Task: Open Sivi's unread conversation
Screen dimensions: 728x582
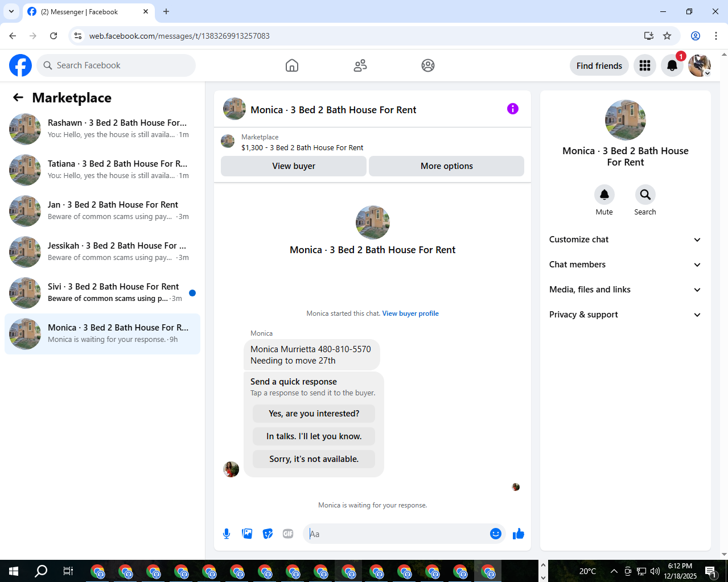Action: [102, 292]
